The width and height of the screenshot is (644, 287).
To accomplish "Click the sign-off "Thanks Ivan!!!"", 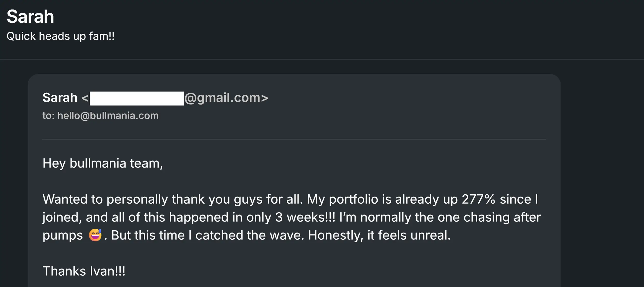I will click(x=84, y=271).
